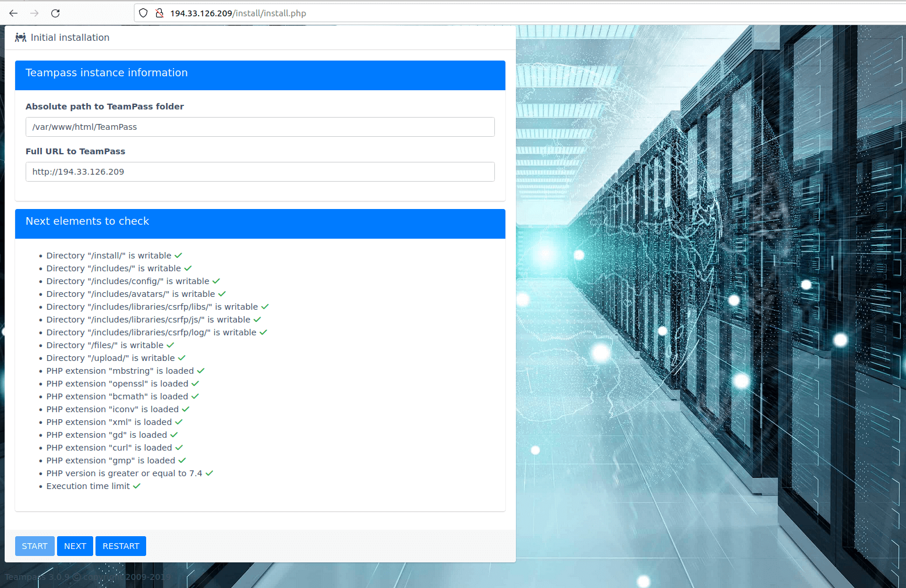Click checkmark beside PHP version check
Screen dimensions: 906x588
point(209,473)
